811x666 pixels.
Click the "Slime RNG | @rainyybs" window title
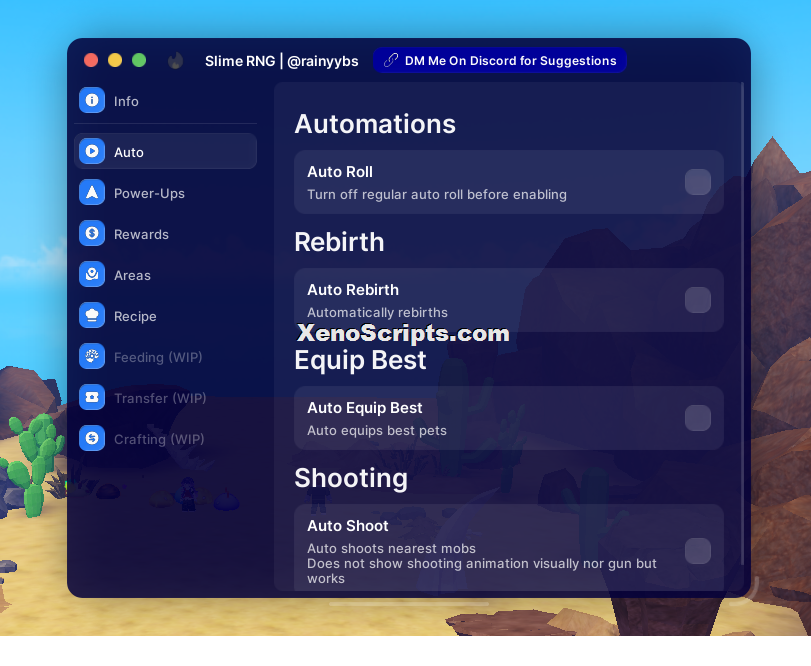(281, 61)
